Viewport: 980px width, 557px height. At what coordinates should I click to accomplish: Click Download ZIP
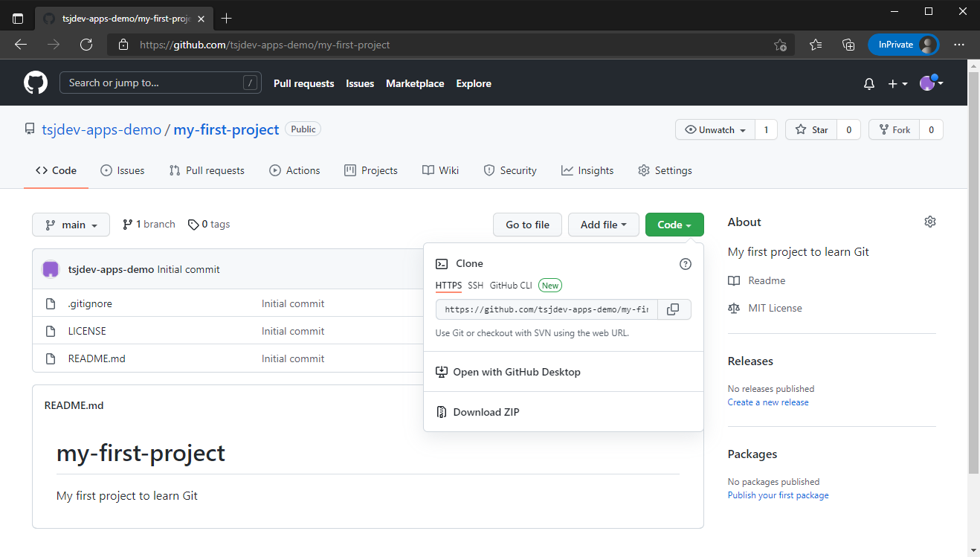point(486,412)
